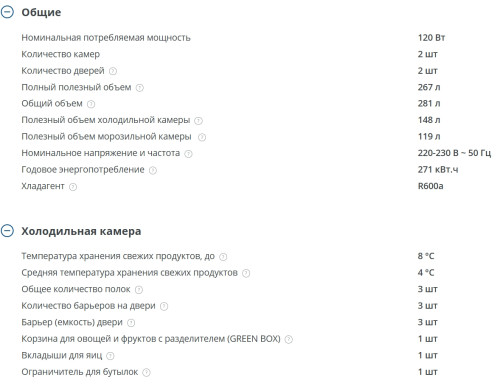The height and width of the screenshot is (391, 500).
Task: Open hint for Полезный объем холодильной камеры
Action: [x=198, y=121]
